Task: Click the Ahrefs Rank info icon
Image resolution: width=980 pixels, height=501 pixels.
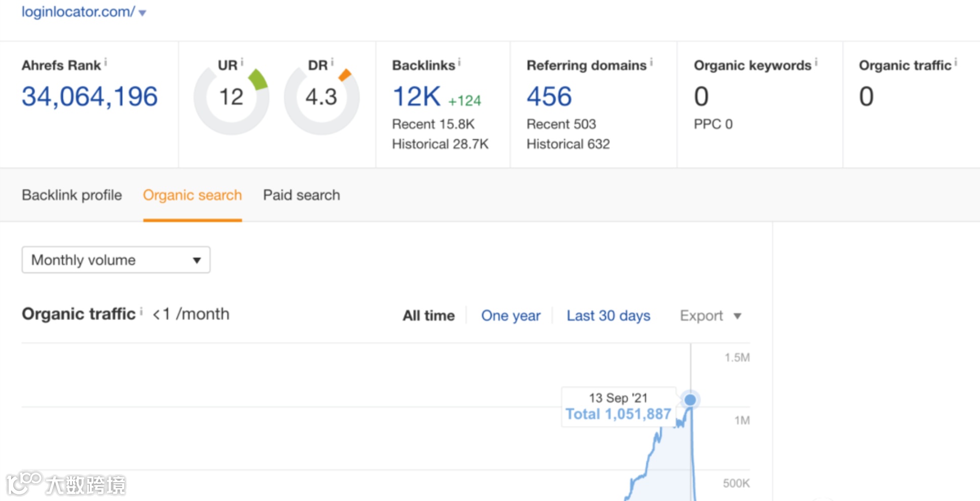Action: 105,62
